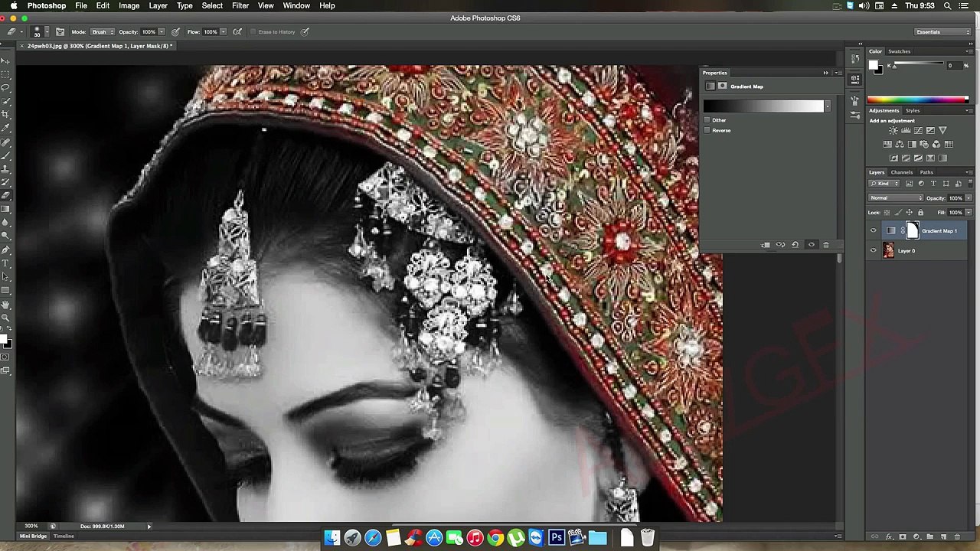Open eraser Opacity slider dropdown
The image size is (980, 551).
(162, 31)
